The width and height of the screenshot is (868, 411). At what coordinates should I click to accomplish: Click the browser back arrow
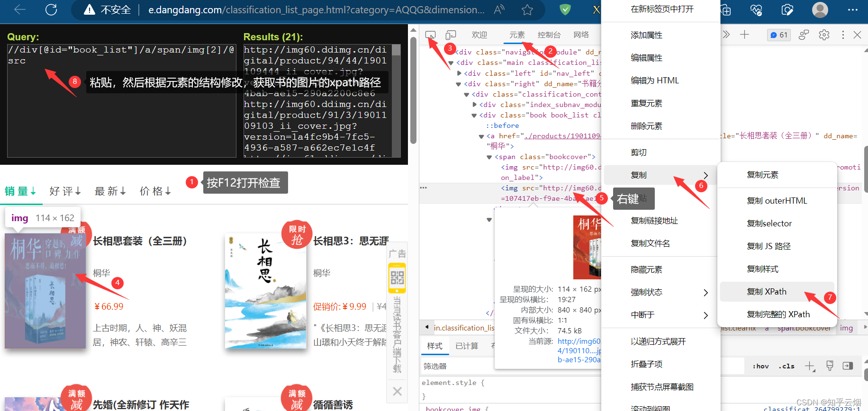pos(20,9)
